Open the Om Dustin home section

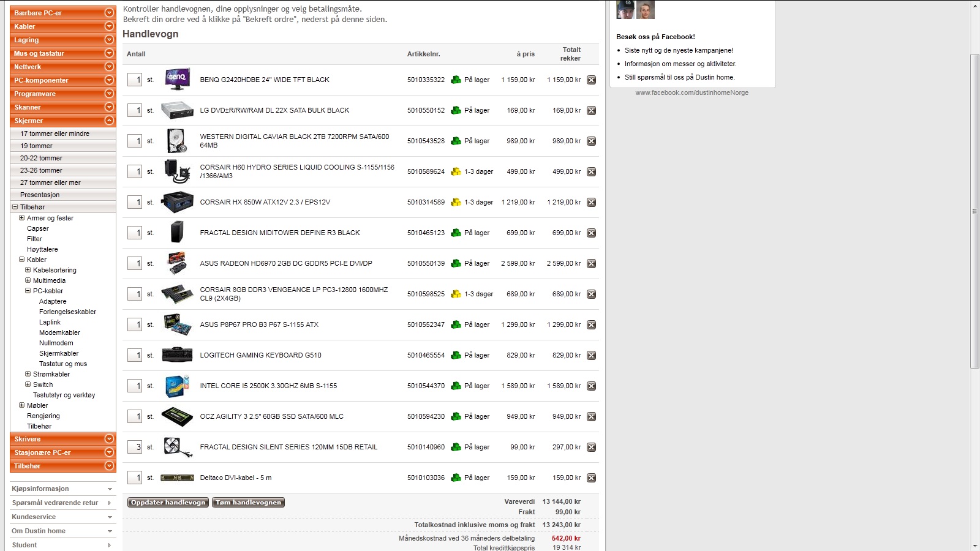coord(63,531)
